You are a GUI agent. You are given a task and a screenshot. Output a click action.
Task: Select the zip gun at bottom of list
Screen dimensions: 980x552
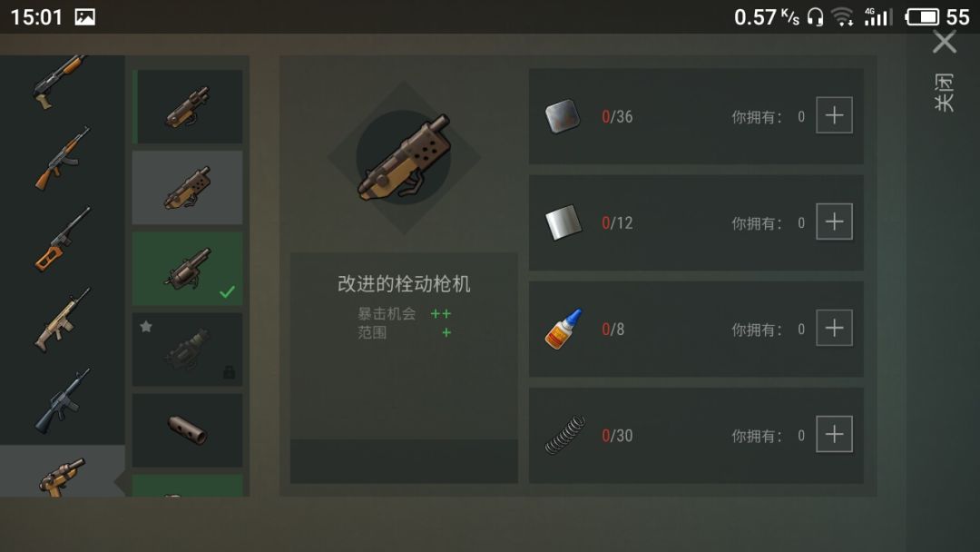click(x=62, y=477)
